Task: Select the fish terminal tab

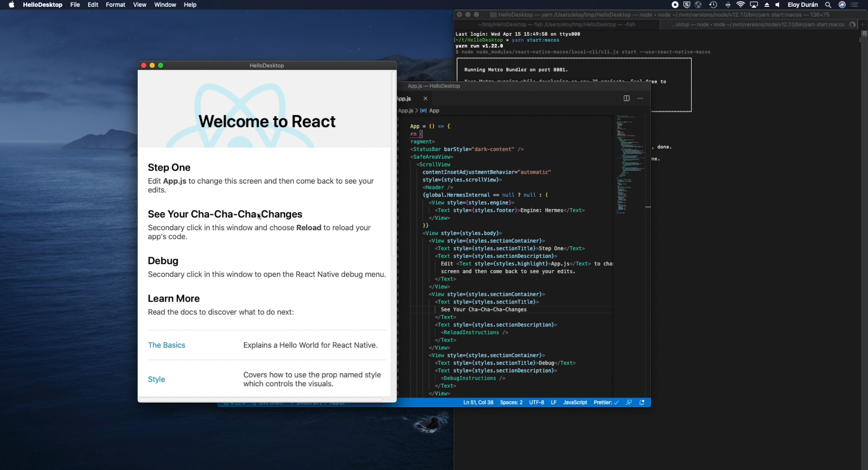Action: click(x=557, y=24)
